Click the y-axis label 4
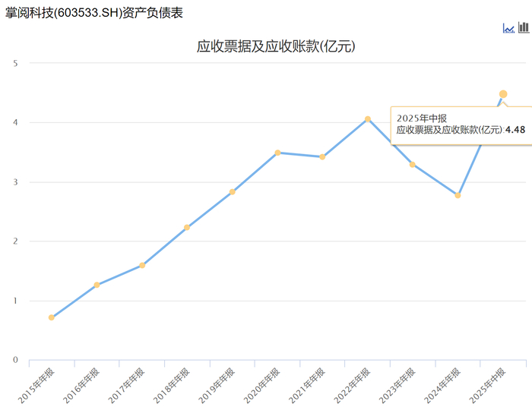532x410 pixels. pos(15,122)
